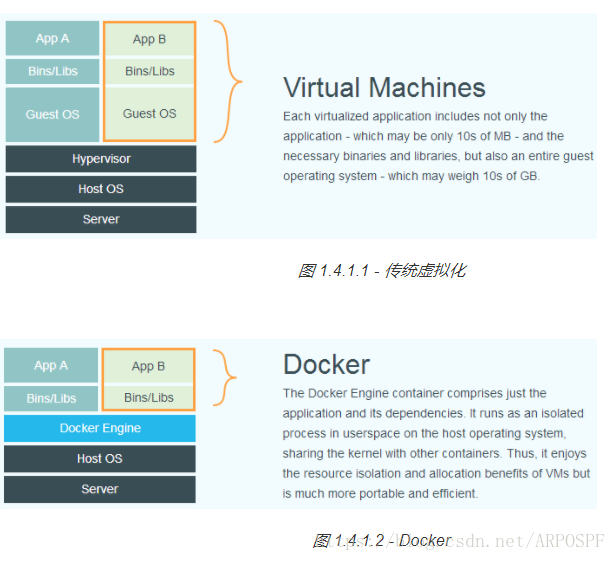
Task: Click the blue Docker Engine layer
Action: [100, 428]
